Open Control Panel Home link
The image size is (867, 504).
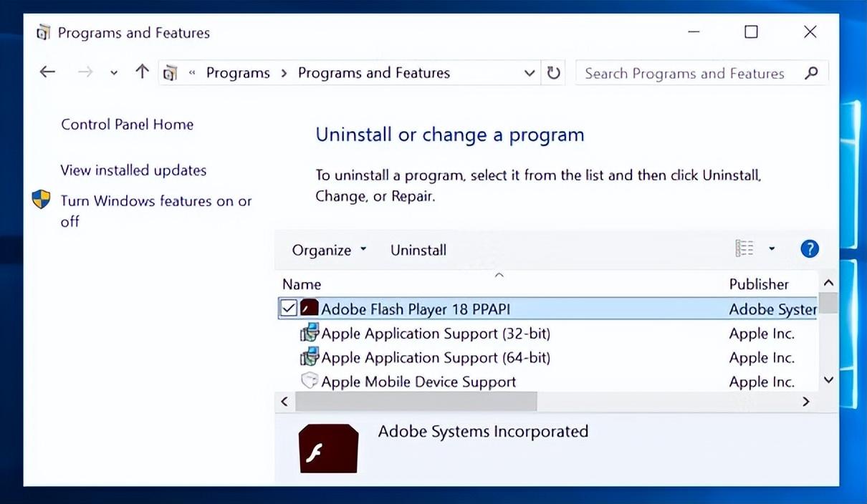127,125
